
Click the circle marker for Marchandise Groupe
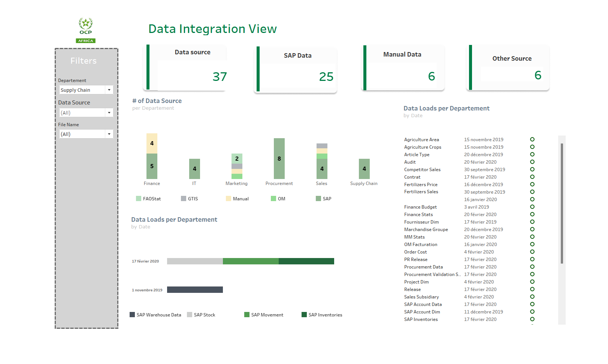(532, 229)
